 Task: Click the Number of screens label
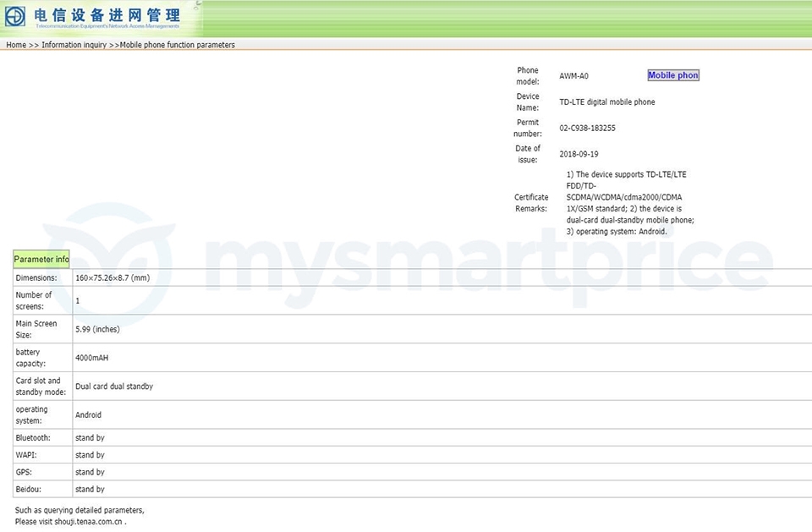coord(34,300)
